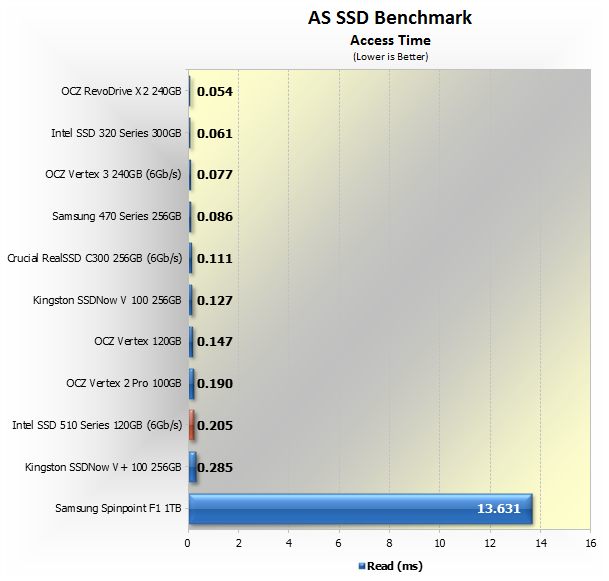Select the Intel SSD 510 Series 120GB label
Screen dimensions: 609x581
coord(97,425)
